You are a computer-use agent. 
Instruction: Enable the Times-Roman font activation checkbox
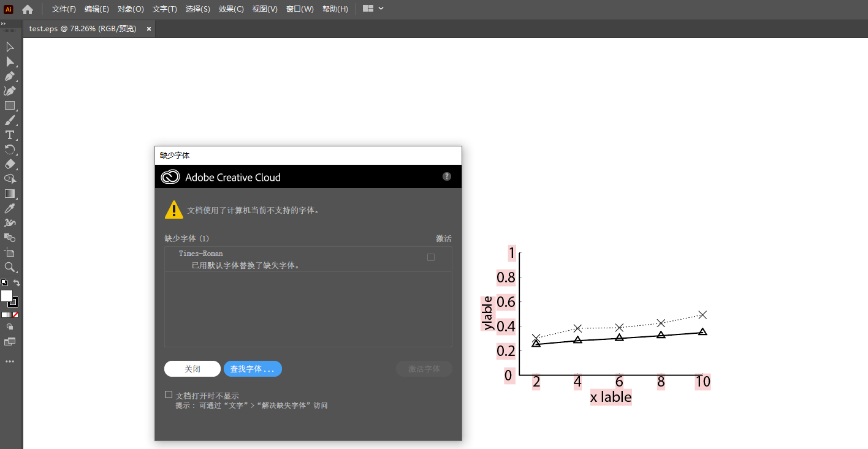click(x=430, y=257)
